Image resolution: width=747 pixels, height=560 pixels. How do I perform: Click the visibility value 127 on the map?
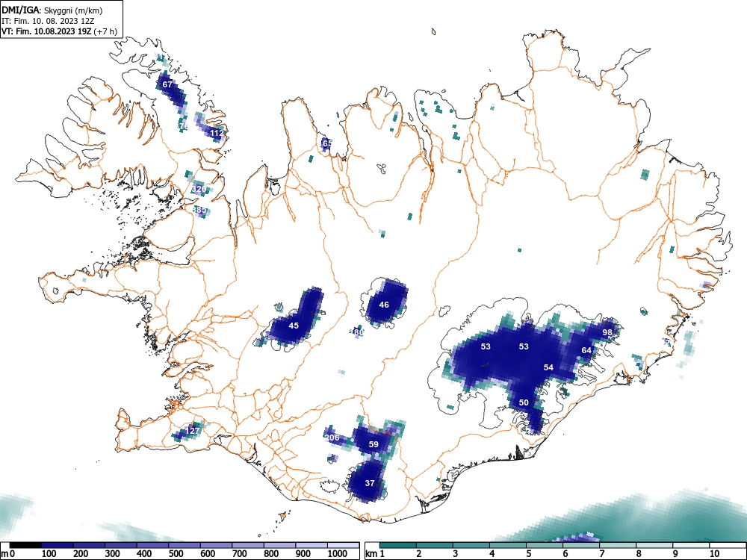pos(193,431)
